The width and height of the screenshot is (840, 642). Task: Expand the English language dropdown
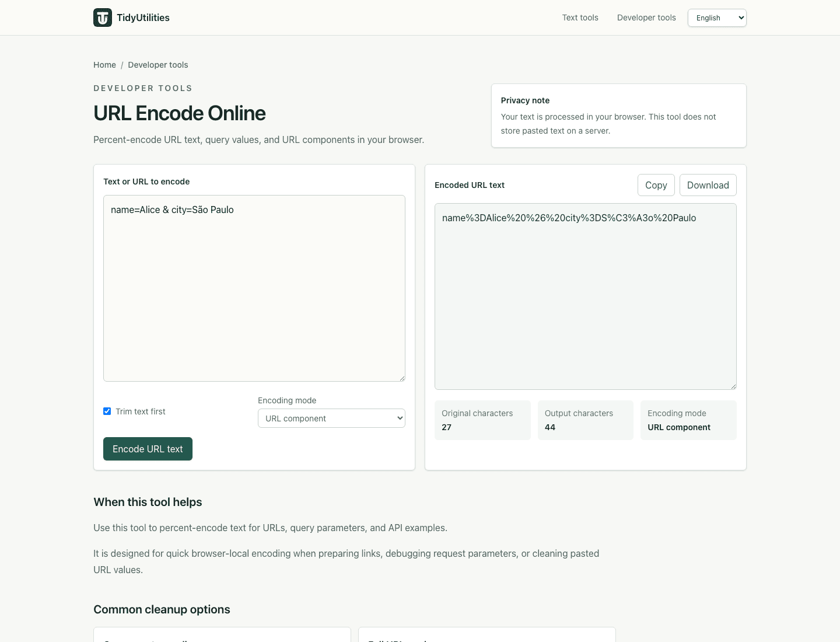click(x=717, y=18)
